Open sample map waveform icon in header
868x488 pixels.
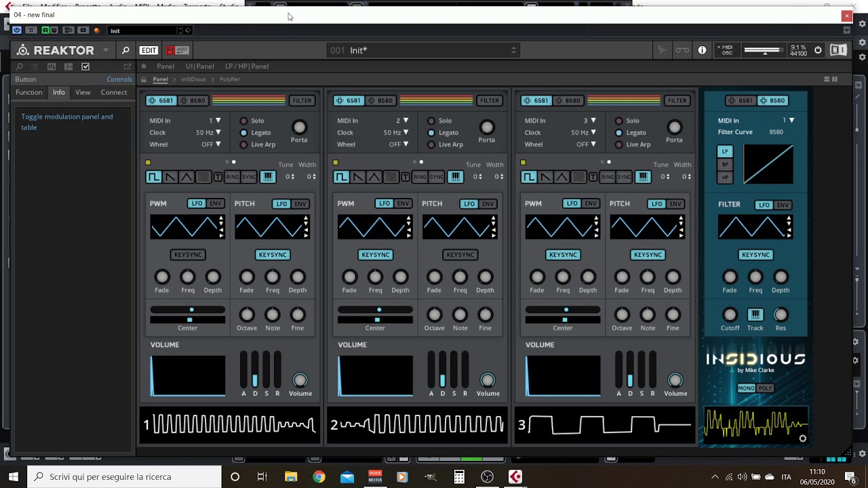(x=663, y=50)
